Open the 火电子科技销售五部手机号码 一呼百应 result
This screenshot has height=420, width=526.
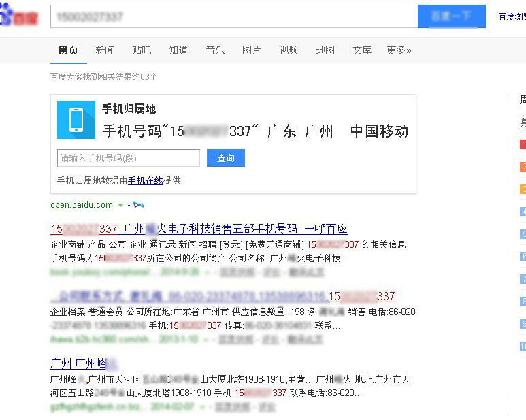tap(199, 229)
